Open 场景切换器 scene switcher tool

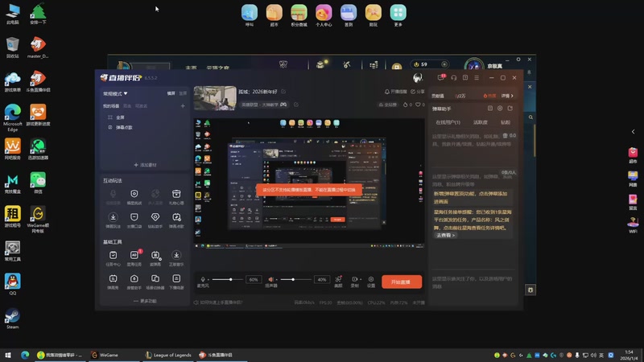pyautogui.click(x=155, y=281)
